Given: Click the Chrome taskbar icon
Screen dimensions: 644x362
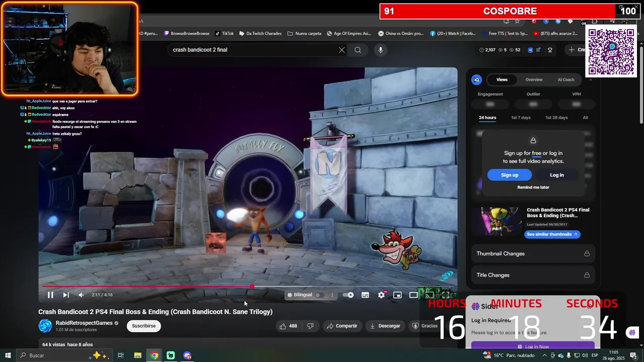Looking at the screenshot, I should [x=154, y=355].
